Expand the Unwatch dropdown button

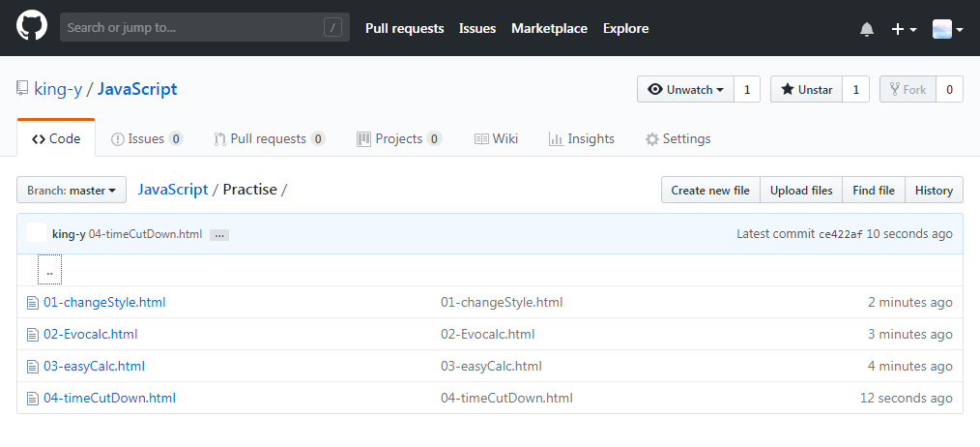click(685, 90)
